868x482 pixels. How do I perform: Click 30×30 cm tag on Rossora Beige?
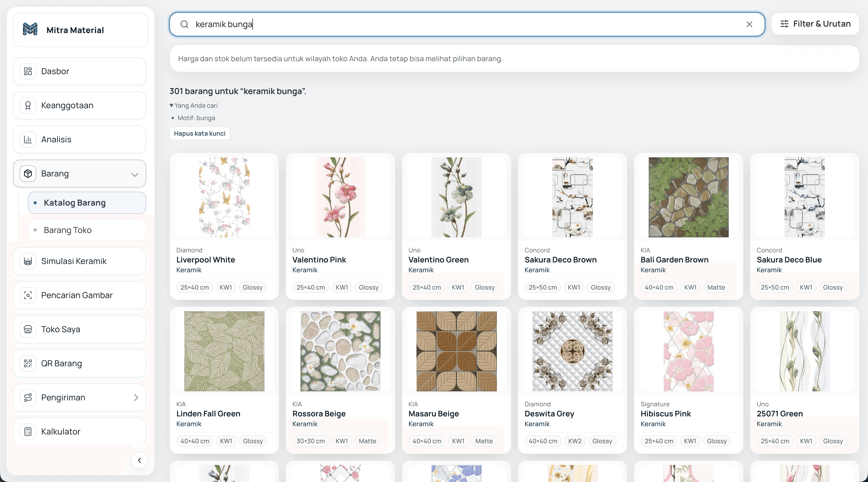310,441
